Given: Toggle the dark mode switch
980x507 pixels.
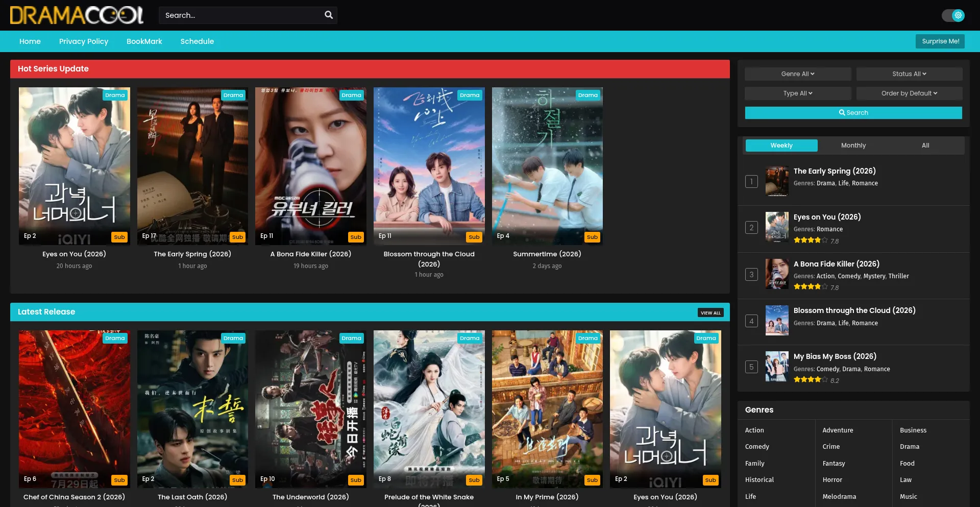Looking at the screenshot, I should [x=953, y=15].
